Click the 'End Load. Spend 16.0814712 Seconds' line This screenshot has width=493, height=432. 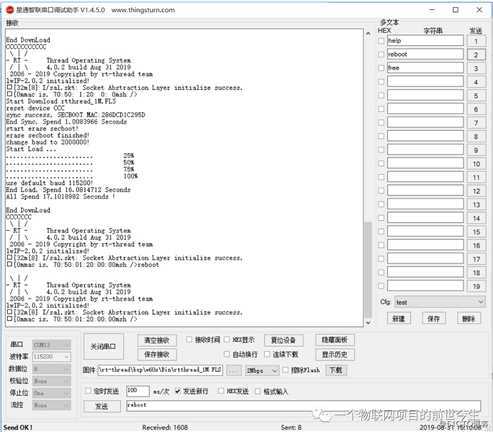point(68,190)
